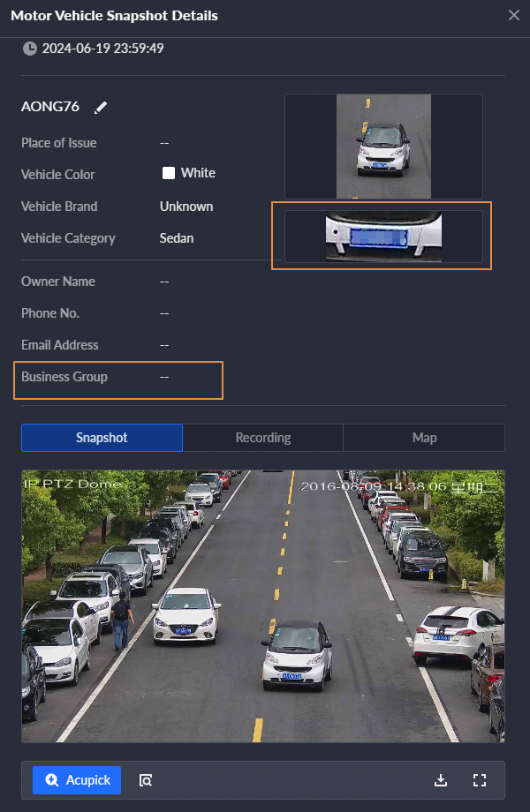
Task: Click the Owner Name field value
Action: 164,282
